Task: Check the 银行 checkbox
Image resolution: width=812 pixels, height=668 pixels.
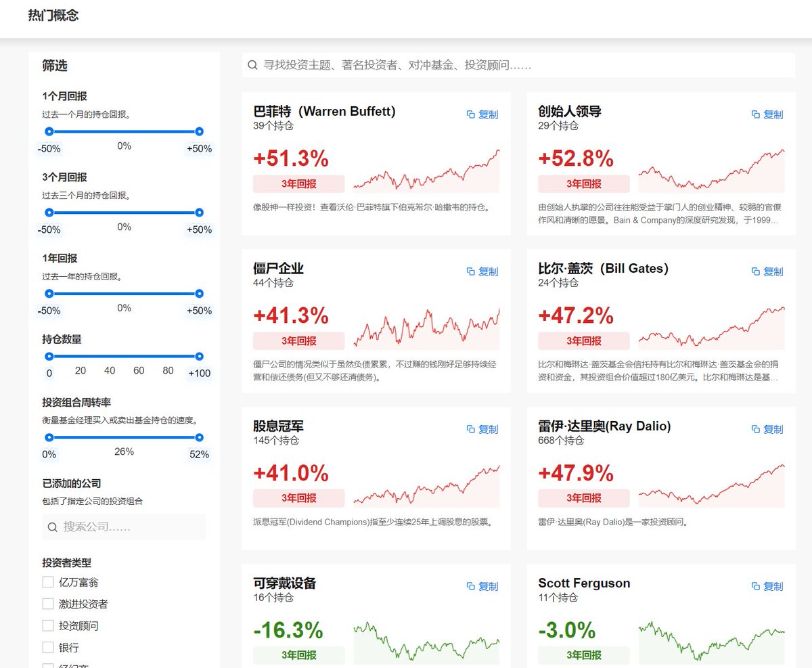Action: 47,648
